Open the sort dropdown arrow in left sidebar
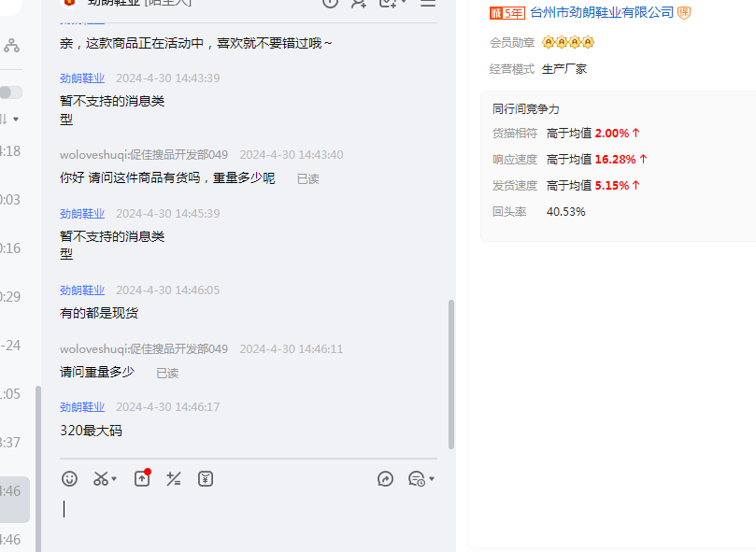This screenshot has width=756, height=552. (16, 119)
